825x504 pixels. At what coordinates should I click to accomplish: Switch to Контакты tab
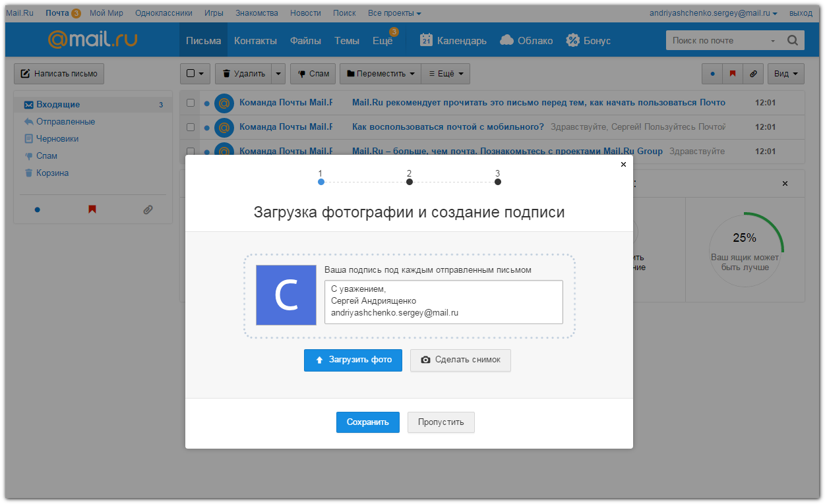[255, 41]
